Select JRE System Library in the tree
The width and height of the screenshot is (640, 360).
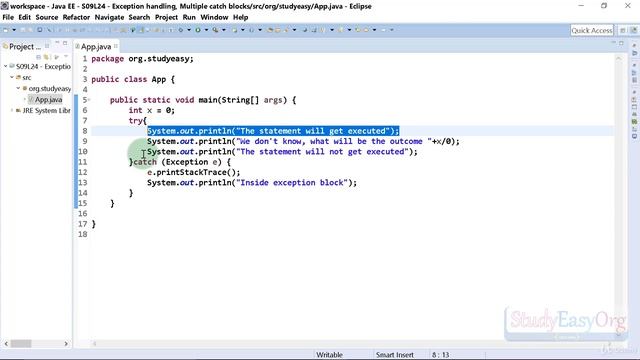tap(47, 110)
